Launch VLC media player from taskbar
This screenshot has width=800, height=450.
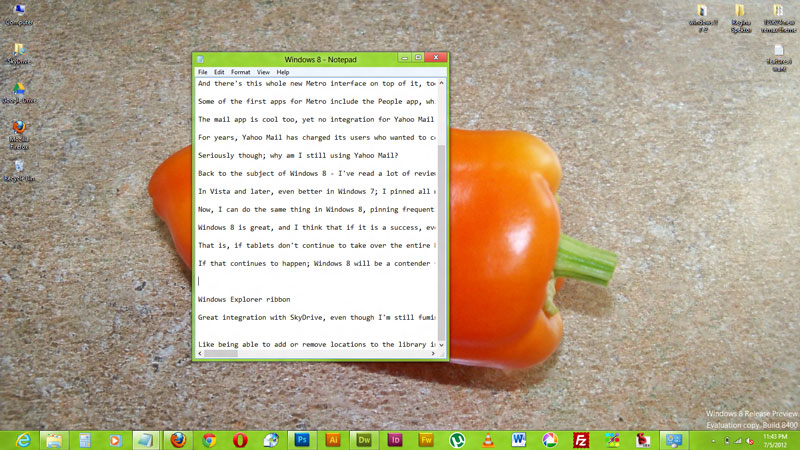(x=488, y=440)
